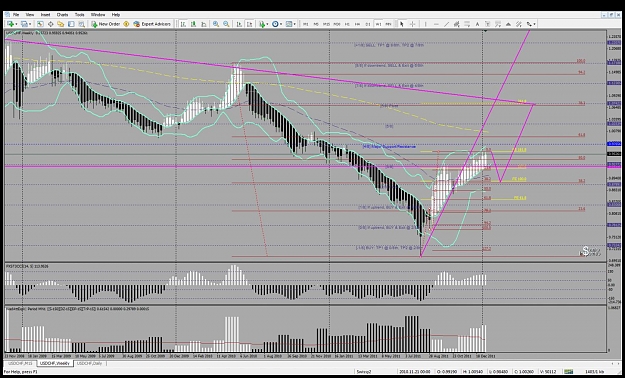Expand the Indicators dropdown arrow
This screenshot has height=378, width=625.
(267, 24)
